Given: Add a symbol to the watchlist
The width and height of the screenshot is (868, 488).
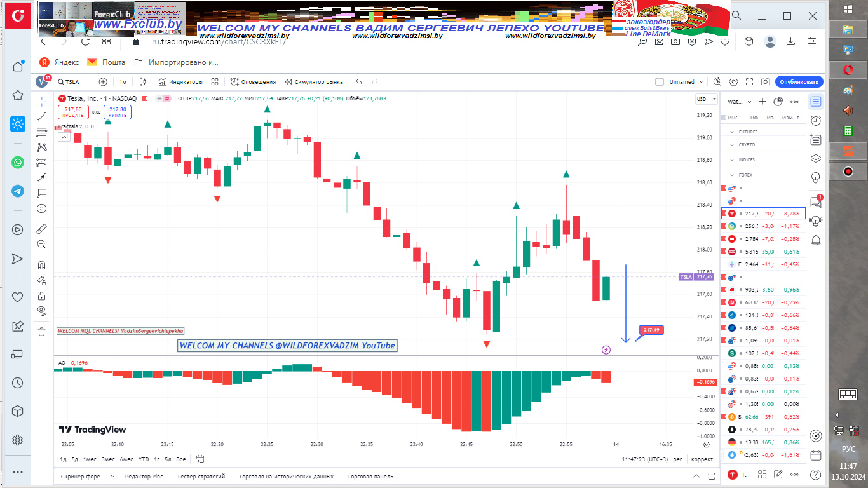Looking at the screenshot, I should pyautogui.click(x=763, y=102).
